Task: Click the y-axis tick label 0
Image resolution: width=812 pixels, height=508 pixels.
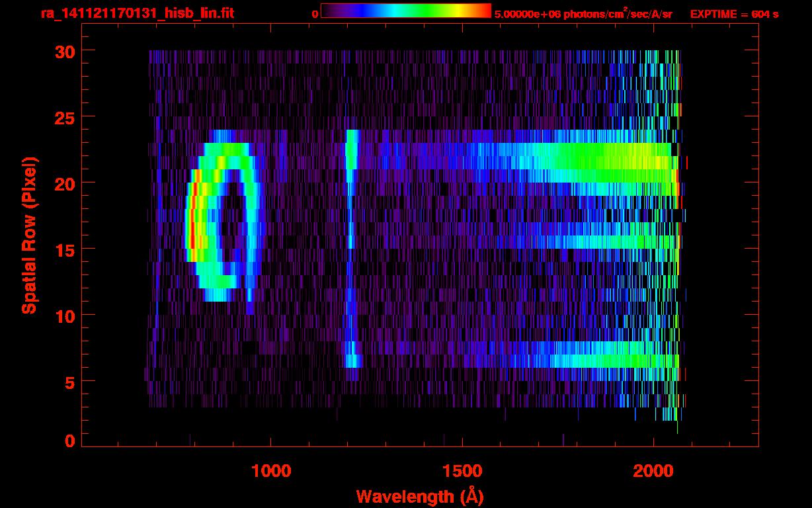Action: [x=69, y=441]
